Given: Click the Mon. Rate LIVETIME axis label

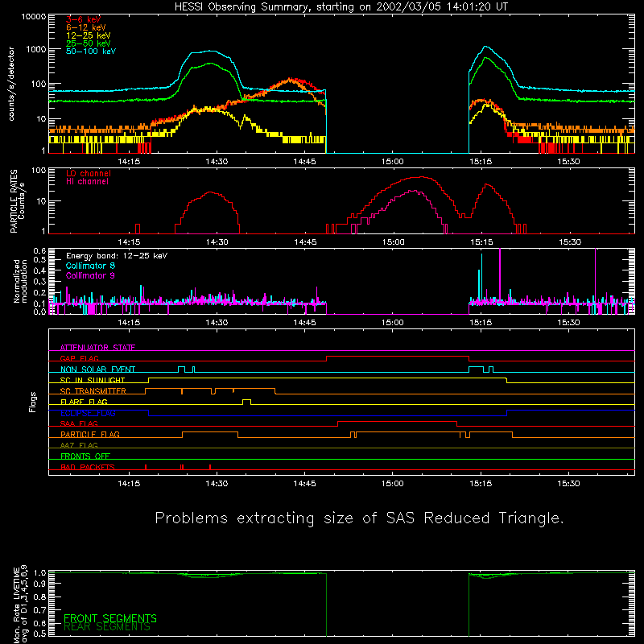Looking at the screenshot, I should pyautogui.click(x=21, y=605).
